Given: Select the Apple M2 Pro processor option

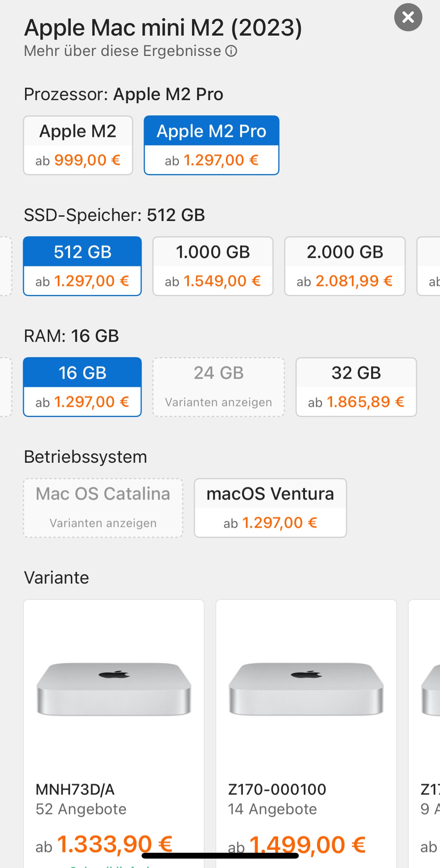Looking at the screenshot, I should [x=211, y=145].
